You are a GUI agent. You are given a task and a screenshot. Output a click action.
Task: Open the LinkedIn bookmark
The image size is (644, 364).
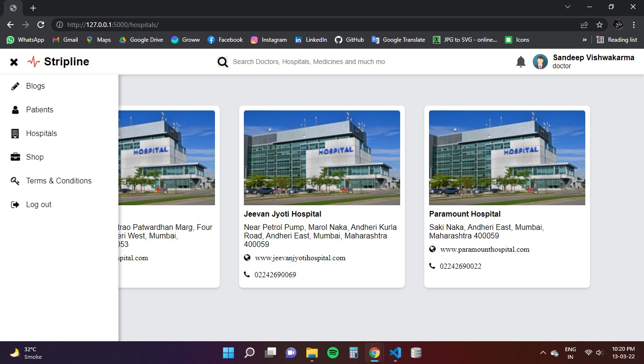click(311, 40)
